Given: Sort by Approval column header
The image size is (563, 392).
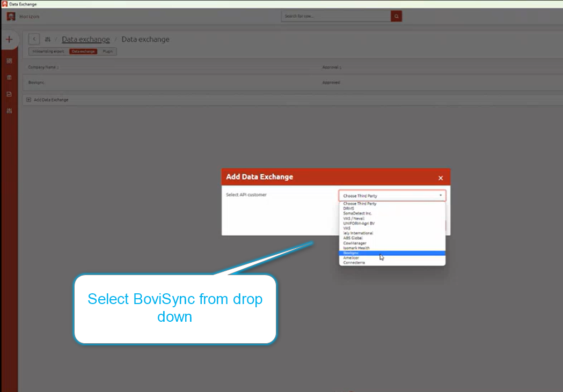Looking at the screenshot, I should (x=331, y=68).
